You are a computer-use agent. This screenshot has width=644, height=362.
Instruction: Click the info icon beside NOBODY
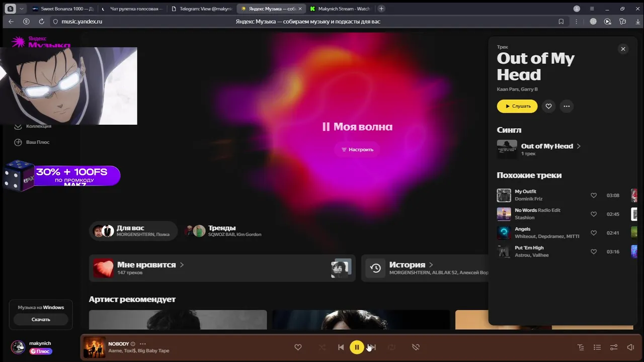[133, 344]
